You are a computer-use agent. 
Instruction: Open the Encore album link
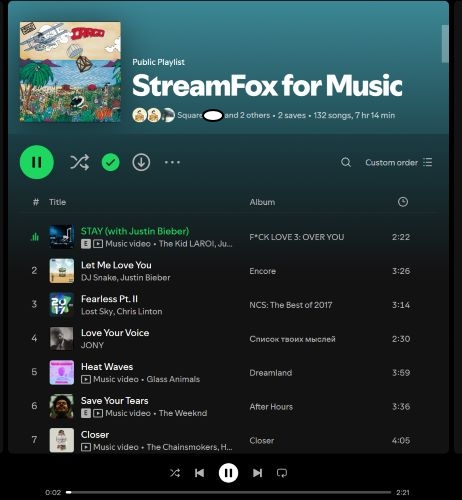[x=263, y=271]
